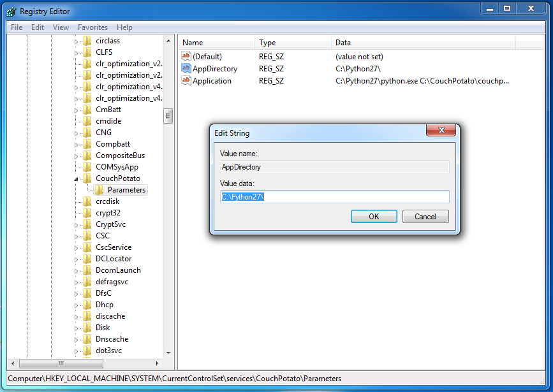Screen dimensions: 553x392
Task: Click tree vertical scrollbar thumb
Action: point(168,116)
